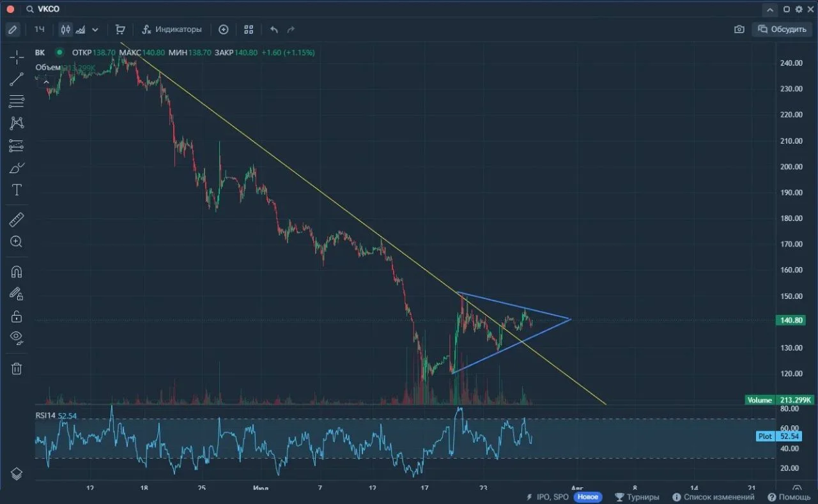The image size is (818, 504).
Task: Select the crosshair cursor tool
Action: click(x=17, y=57)
